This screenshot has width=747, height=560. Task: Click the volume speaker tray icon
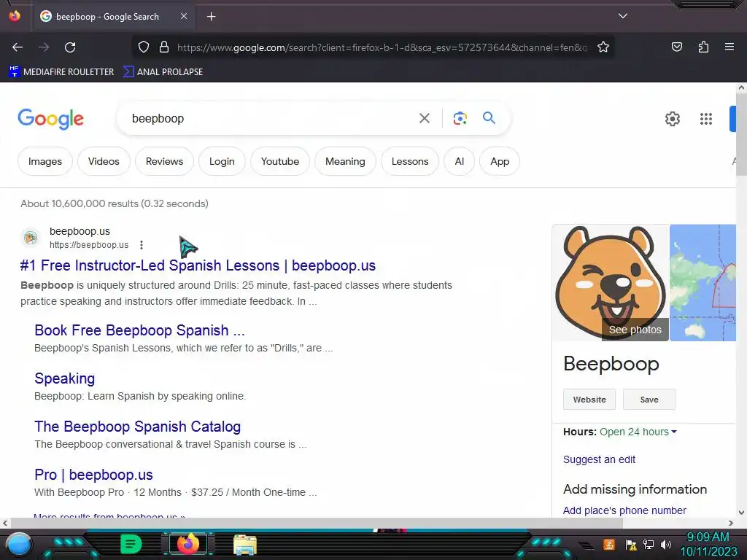pyautogui.click(x=665, y=544)
